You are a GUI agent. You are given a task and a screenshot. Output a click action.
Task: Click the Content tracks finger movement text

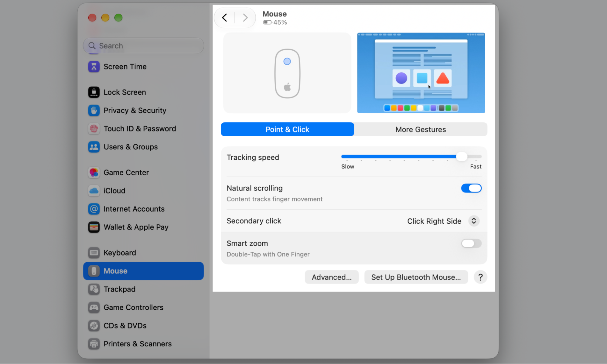(x=275, y=199)
